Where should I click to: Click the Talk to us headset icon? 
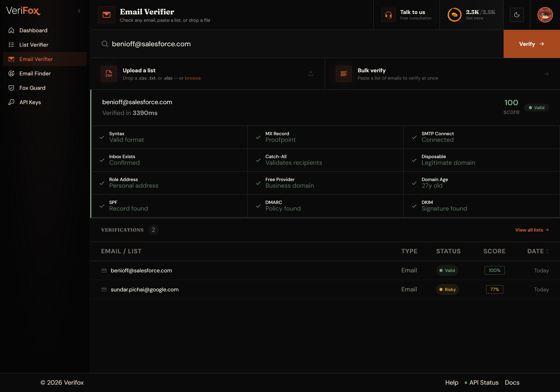388,15
